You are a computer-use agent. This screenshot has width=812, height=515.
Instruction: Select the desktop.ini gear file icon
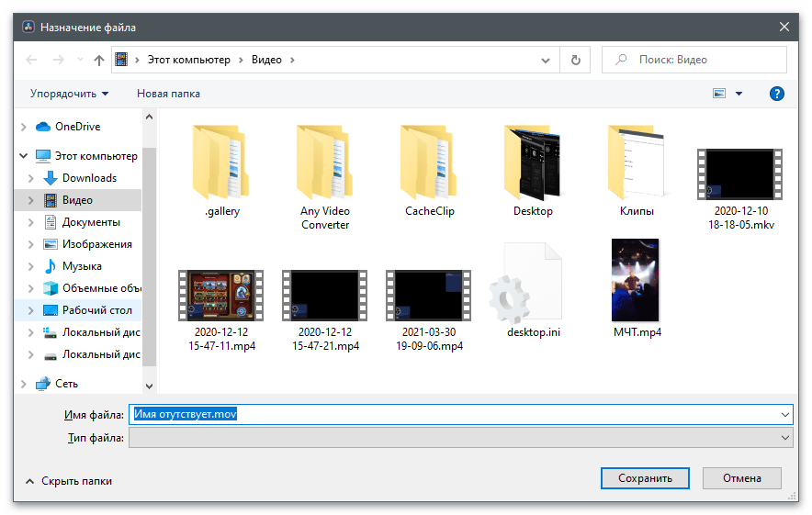coord(533,284)
